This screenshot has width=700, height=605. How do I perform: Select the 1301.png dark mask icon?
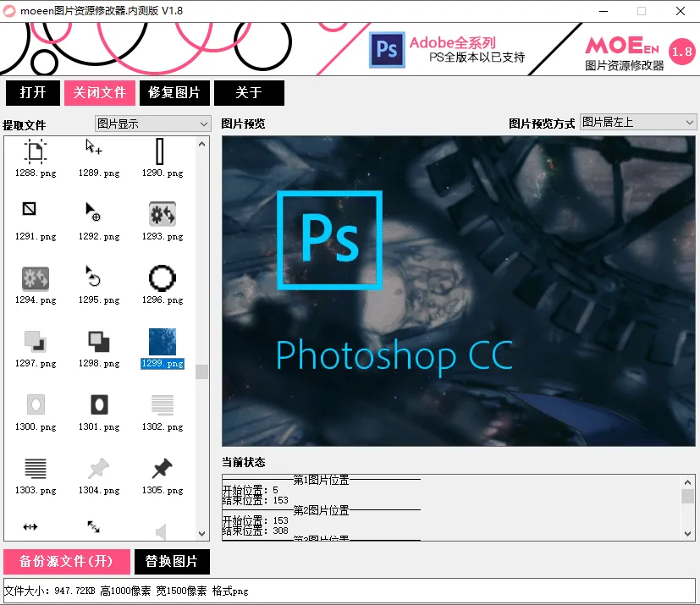click(99, 405)
